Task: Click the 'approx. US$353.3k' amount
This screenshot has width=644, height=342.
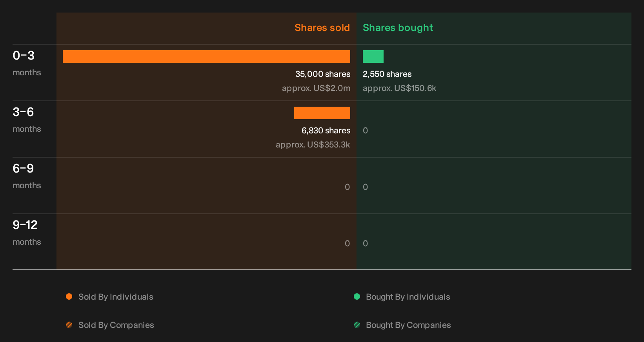Action: pyautogui.click(x=313, y=145)
